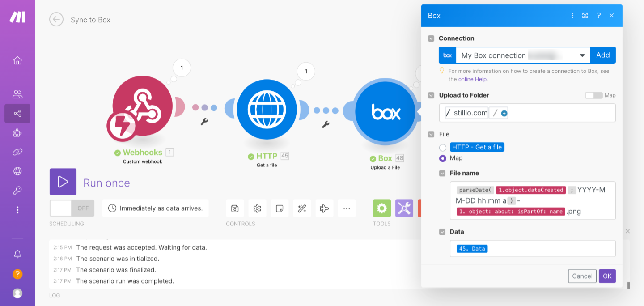
Task: Click the Auto-align magic wand
Action: coord(302,208)
